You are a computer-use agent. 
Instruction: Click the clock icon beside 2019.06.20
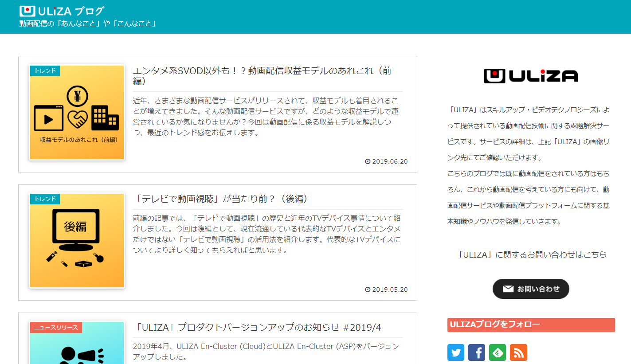[x=367, y=161]
